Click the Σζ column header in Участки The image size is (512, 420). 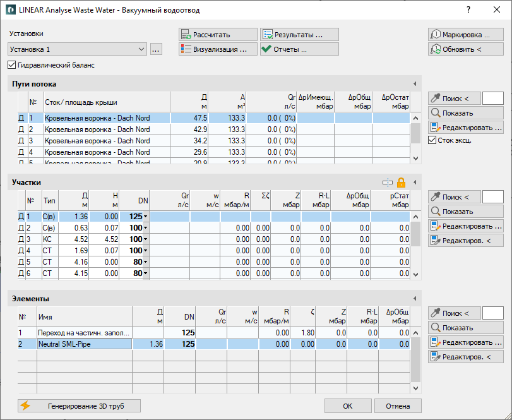tap(261, 201)
